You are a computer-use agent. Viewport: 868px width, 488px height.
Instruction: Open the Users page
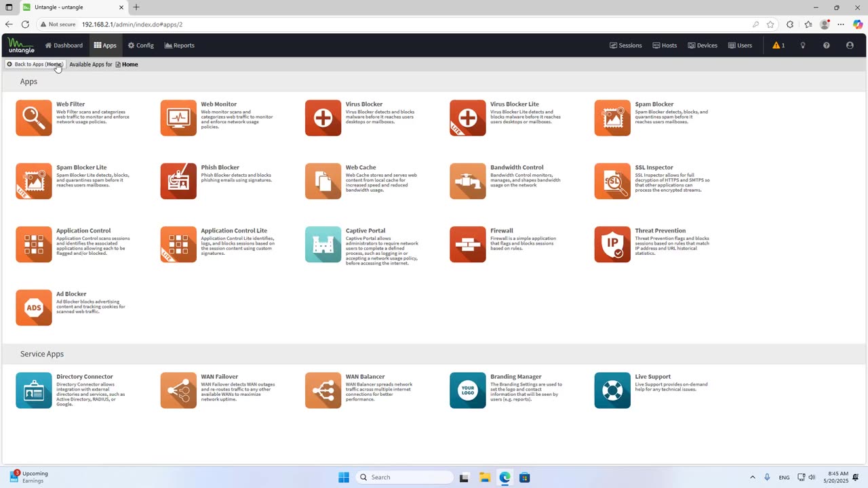tap(740, 45)
